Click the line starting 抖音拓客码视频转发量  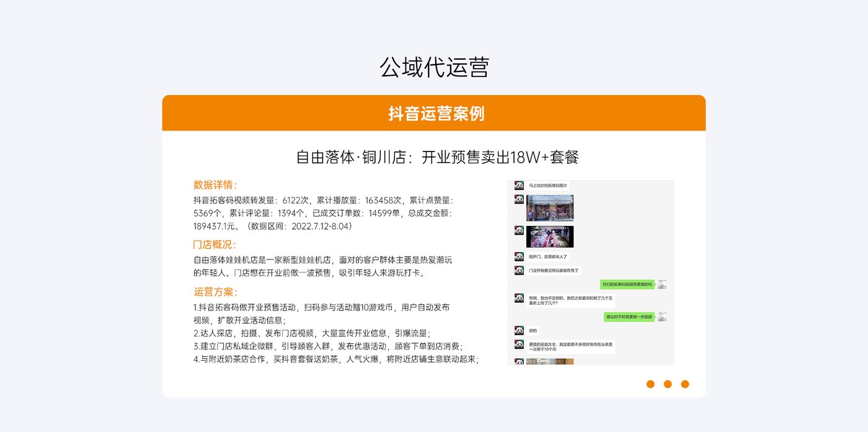(x=324, y=200)
